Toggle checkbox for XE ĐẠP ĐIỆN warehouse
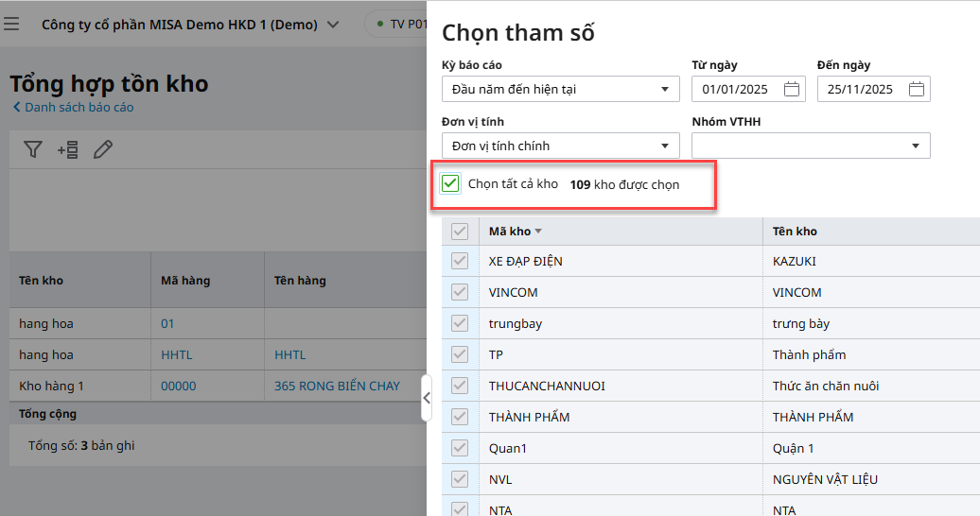 pos(460,262)
